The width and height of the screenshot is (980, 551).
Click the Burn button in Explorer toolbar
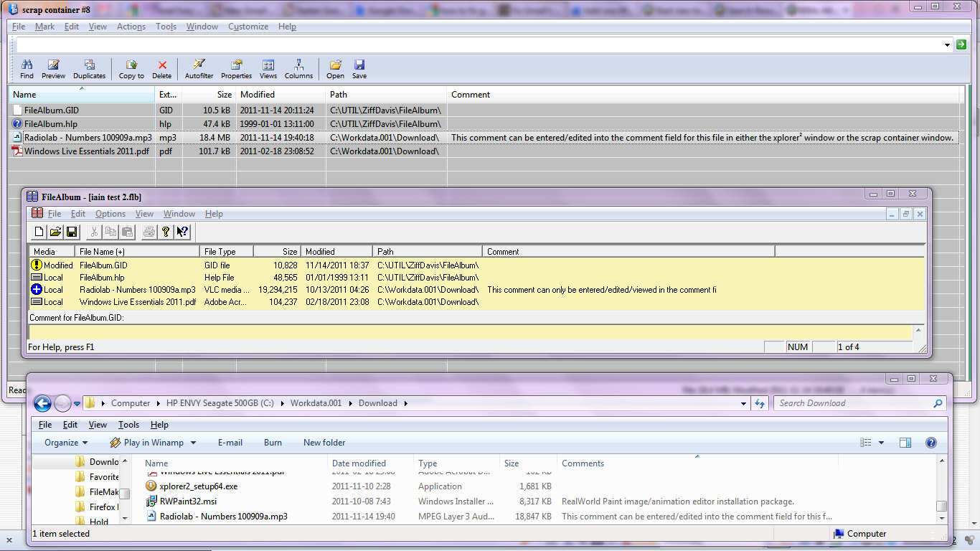pos(273,443)
